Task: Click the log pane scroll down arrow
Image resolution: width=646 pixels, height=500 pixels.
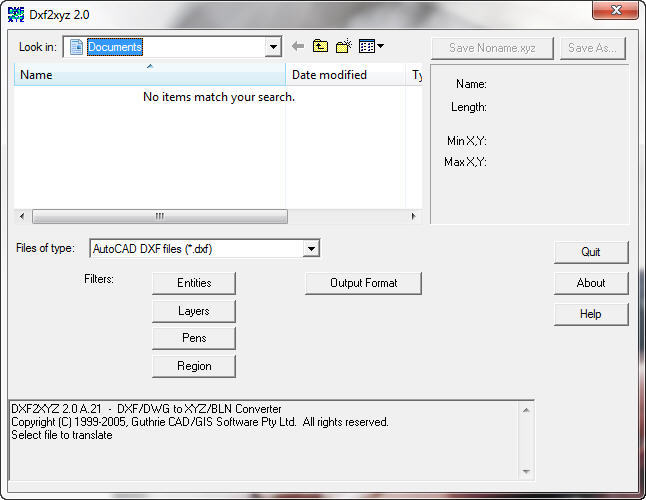Action: pos(526,472)
